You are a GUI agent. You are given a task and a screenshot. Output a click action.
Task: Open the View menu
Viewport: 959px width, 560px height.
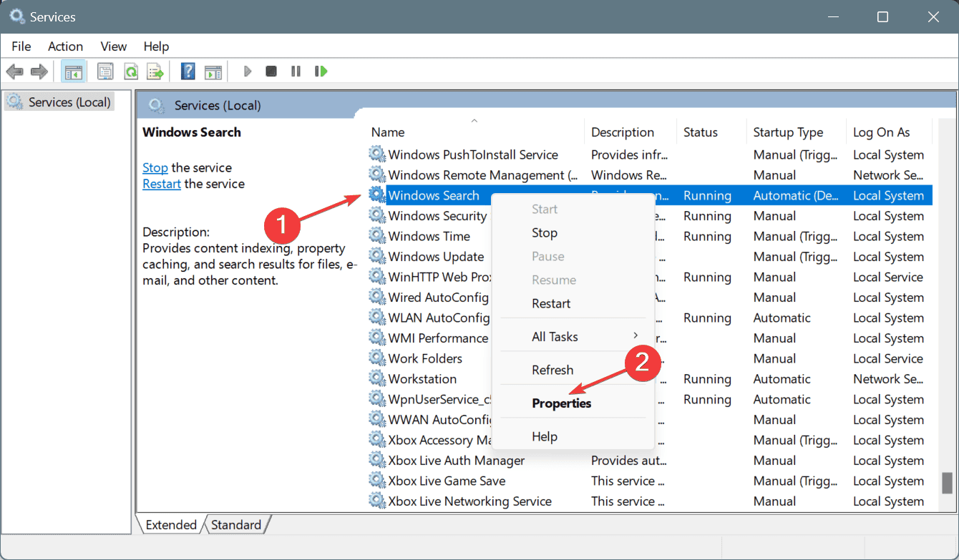[x=114, y=46]
